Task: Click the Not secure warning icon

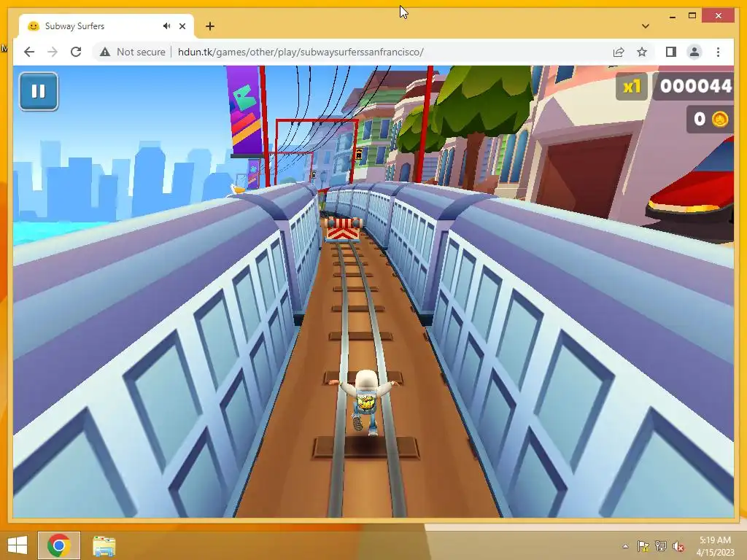Action: click(105, 52)
